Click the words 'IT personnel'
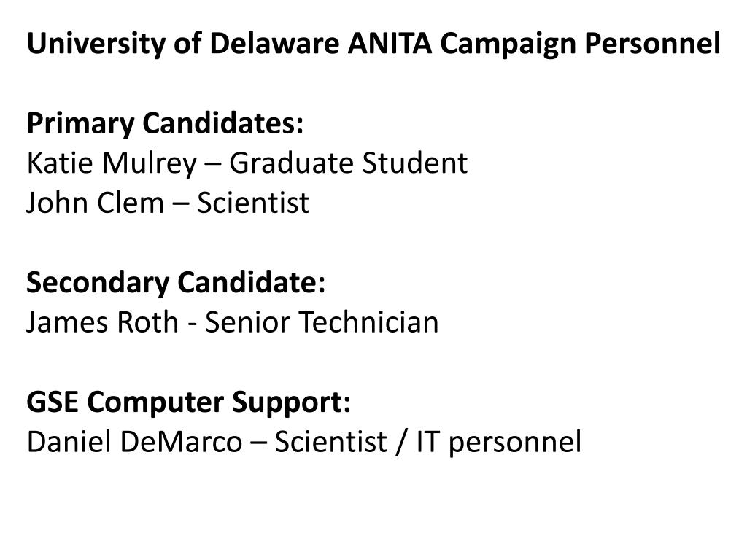 (499, 443)
